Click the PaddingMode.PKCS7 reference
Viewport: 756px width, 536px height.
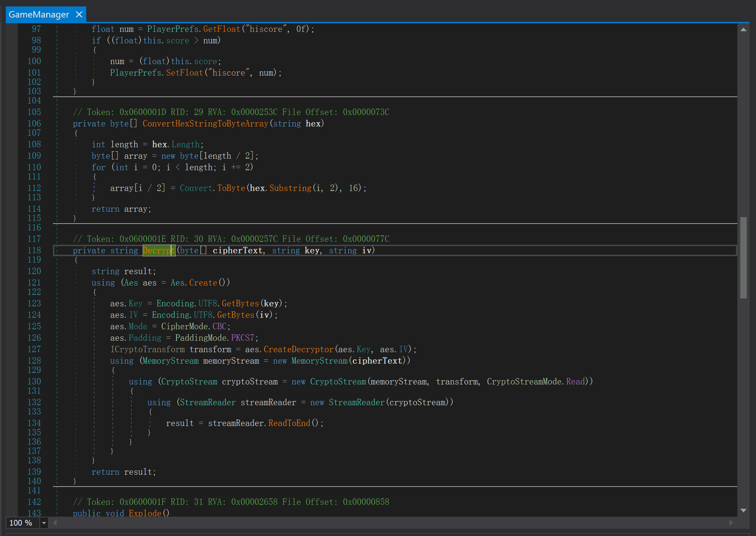pyautogui.click(x=243, y=338)
